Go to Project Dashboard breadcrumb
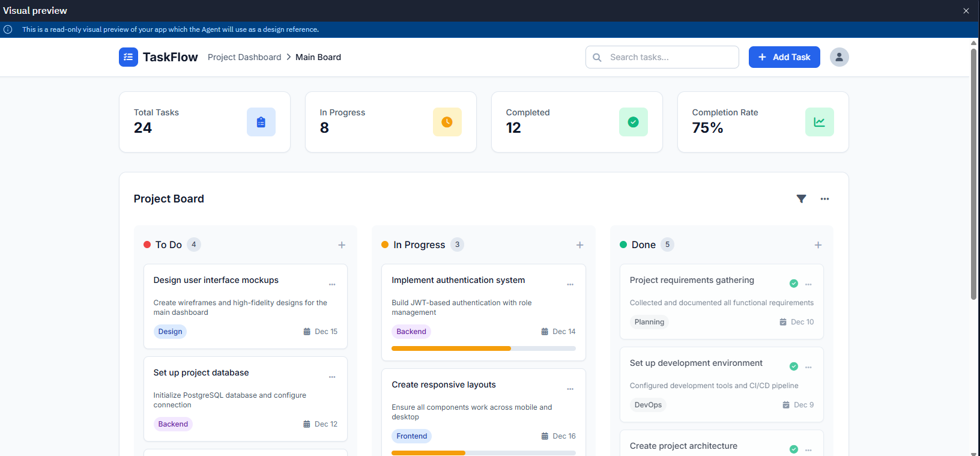 click(x=244, y=57)
